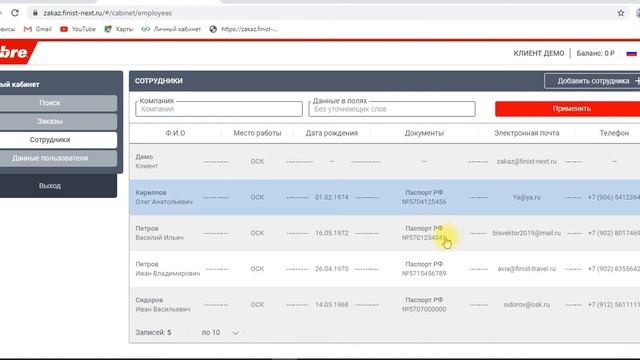
Task: Click birth date 01.02.1974
Action: (331, 197)
